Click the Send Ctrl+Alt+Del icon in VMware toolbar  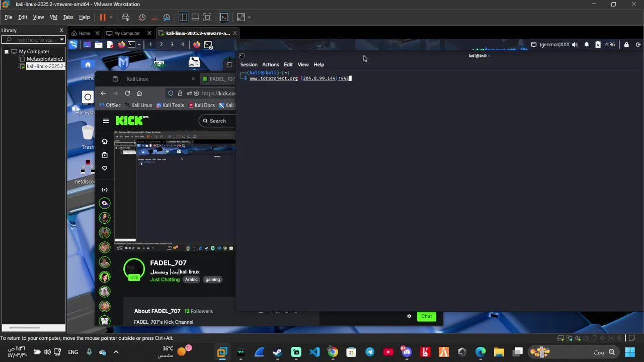[126, 17]
